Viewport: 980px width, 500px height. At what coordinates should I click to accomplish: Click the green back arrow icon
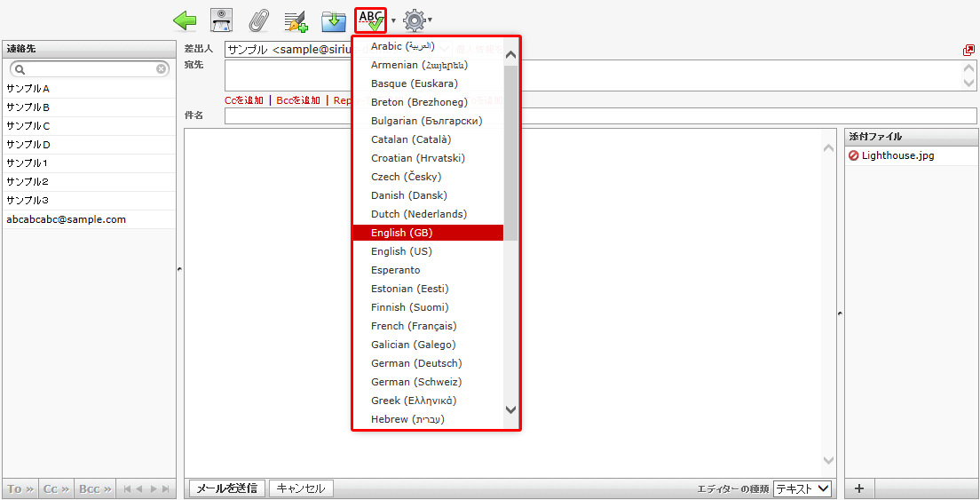click(x=185, y=20)
